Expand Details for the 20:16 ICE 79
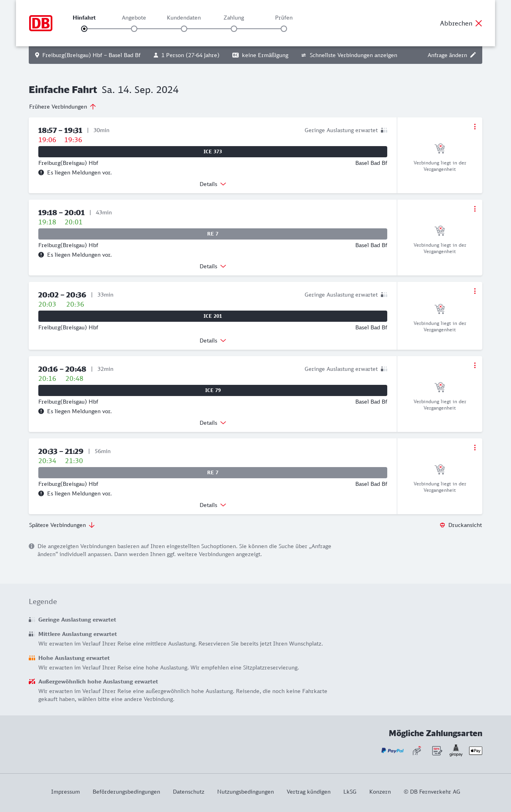 (213, 423)
